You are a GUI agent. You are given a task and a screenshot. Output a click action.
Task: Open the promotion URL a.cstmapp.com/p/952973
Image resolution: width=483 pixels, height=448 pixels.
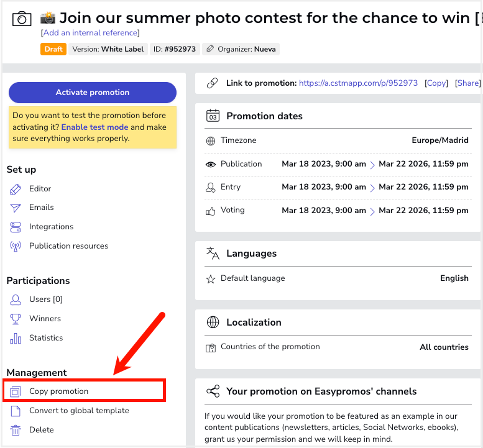point(358,83)
